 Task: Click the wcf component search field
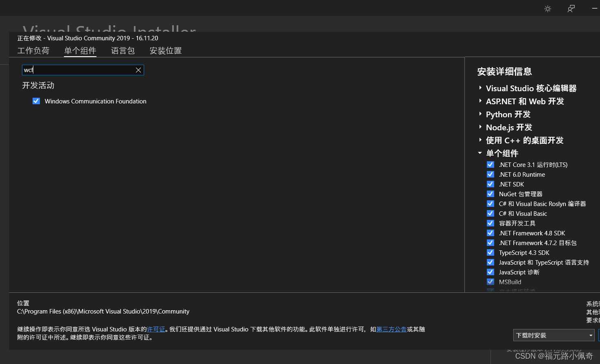77,70
